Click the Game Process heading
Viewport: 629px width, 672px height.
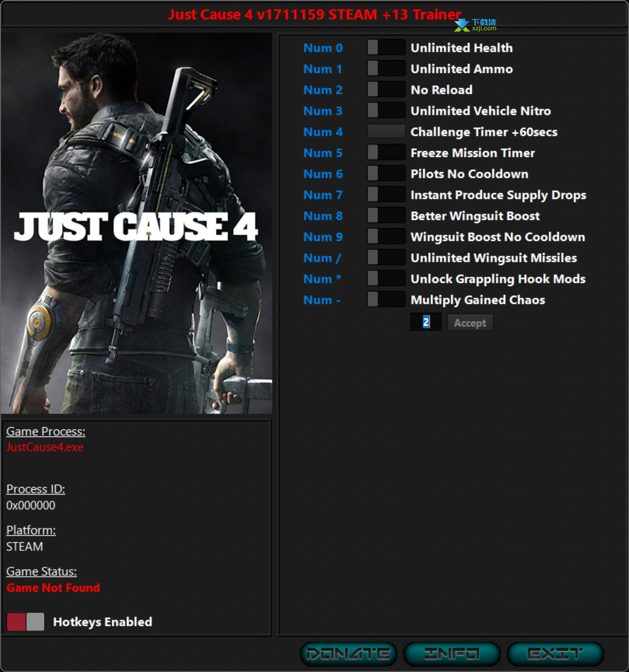pos(46,431)
